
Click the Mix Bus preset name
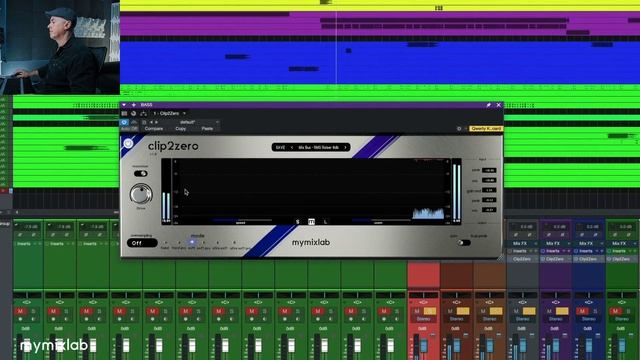318,147
